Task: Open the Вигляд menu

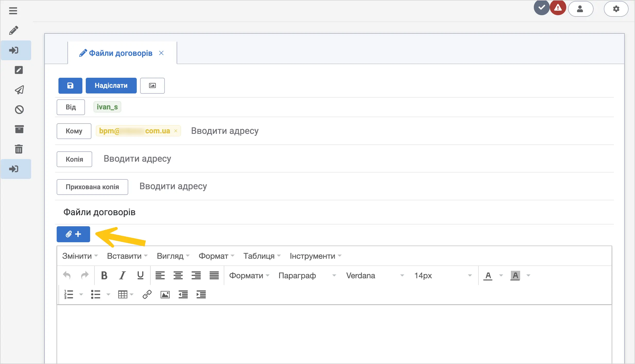Action: 173,256
